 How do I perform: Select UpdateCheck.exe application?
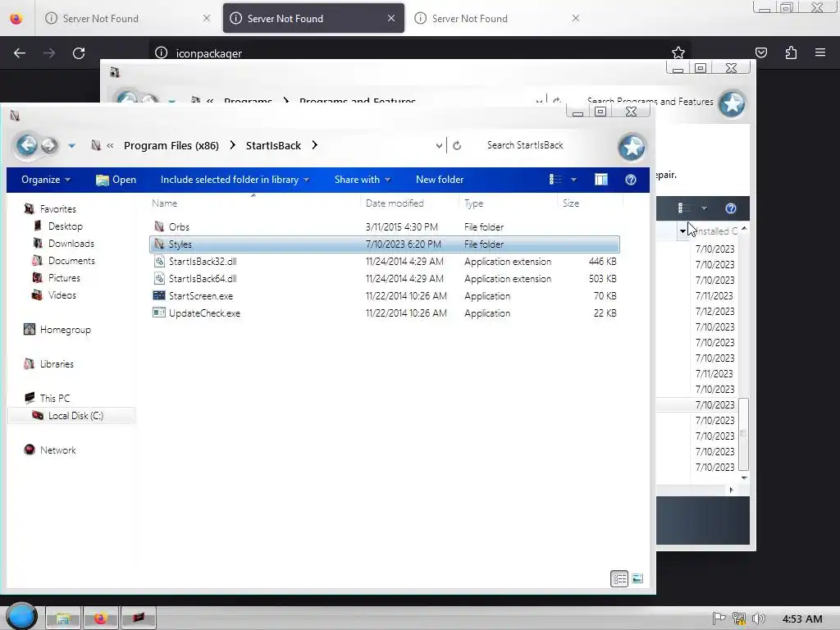click(385, 313)
